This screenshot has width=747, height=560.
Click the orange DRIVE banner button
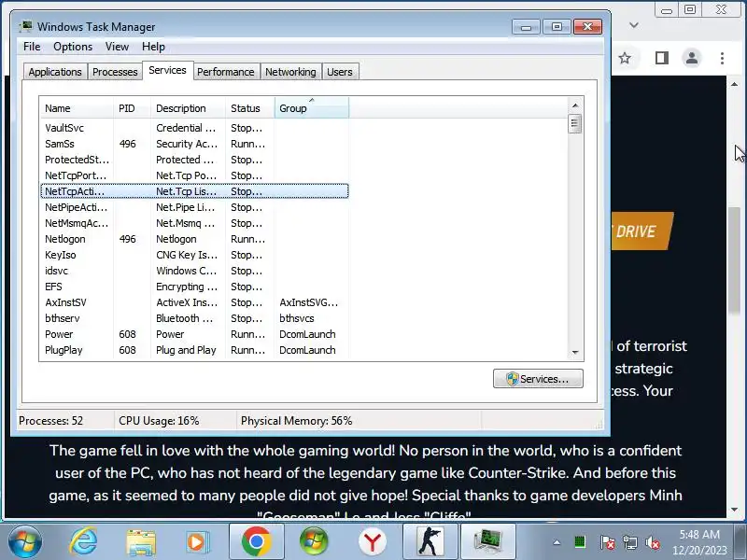point(642,231)
